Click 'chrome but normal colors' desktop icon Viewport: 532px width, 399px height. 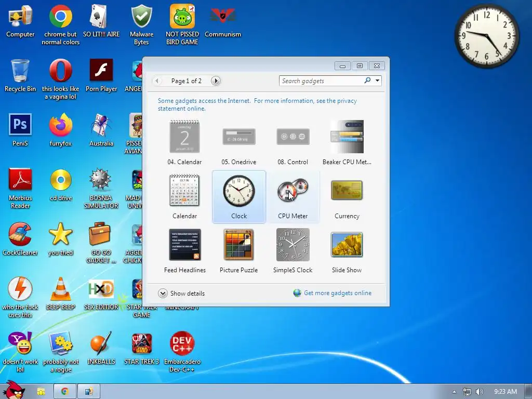coord(61,25)
